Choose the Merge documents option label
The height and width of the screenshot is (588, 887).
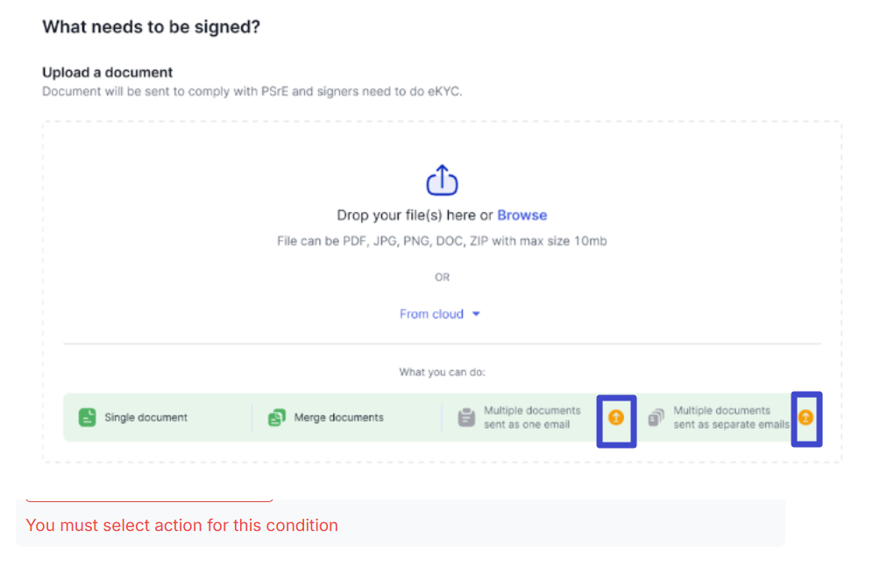[x=338, y=417]
